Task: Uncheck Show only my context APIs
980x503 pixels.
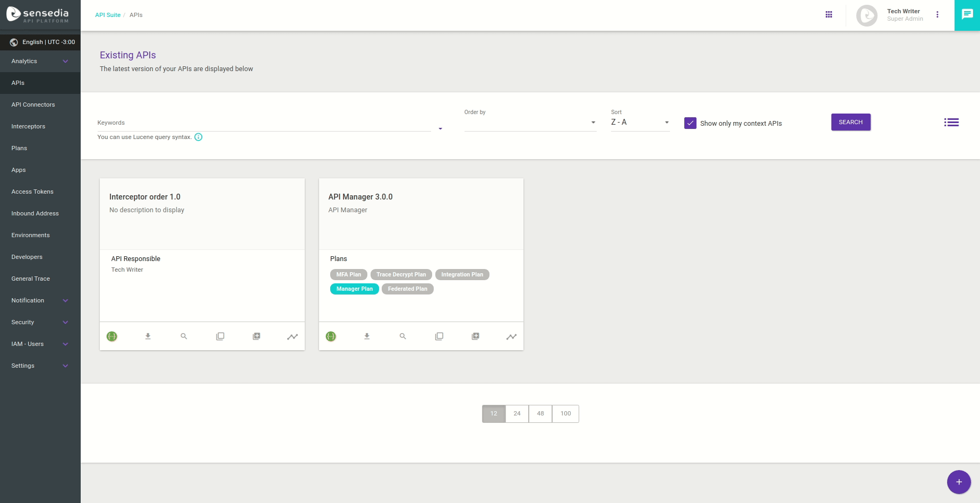Action: coord(690,123)
